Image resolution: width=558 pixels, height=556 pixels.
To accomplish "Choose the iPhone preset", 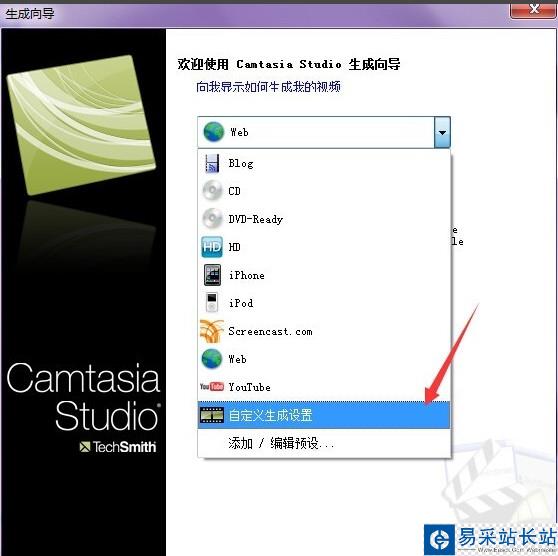I will coord(324,275).
